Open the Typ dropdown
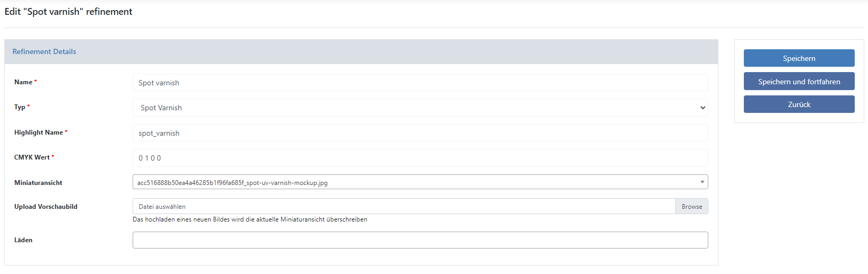Image resolution: width=868 pixels, height=274 pixels. 420,108
